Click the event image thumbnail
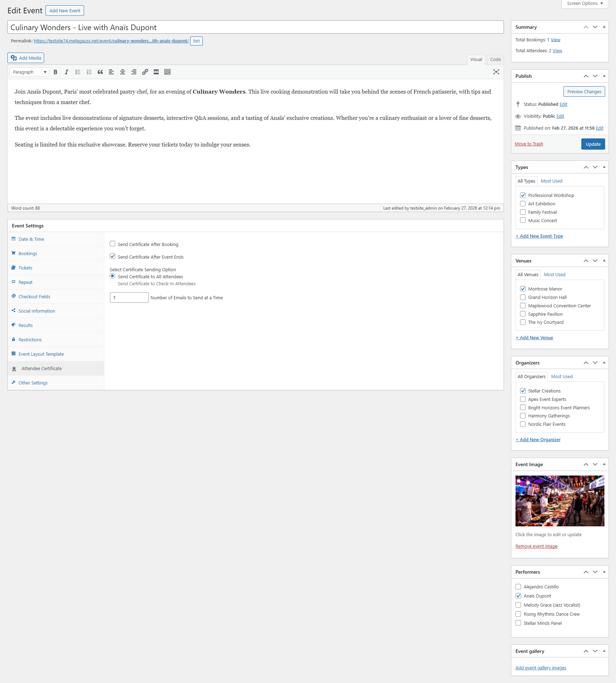The image size is (616, 683). [x=560, y=501]
